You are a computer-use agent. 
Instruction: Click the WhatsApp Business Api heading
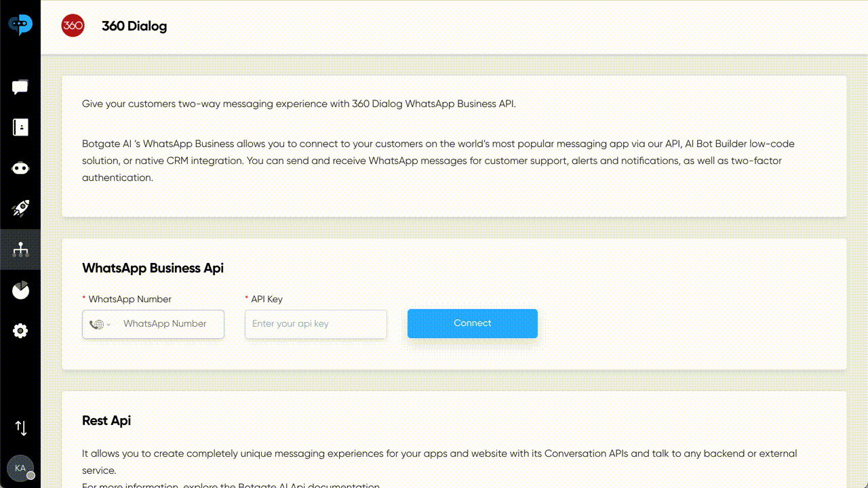(x=153, y=268)
